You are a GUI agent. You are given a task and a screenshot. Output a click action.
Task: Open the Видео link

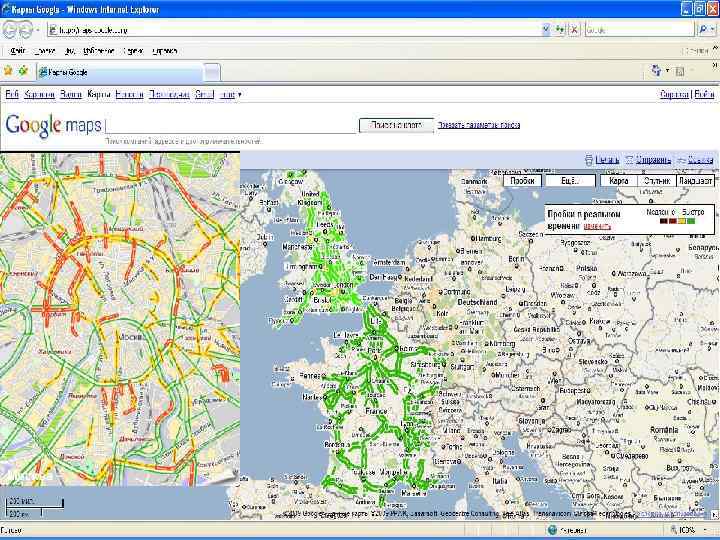click(x=71, y=94)
